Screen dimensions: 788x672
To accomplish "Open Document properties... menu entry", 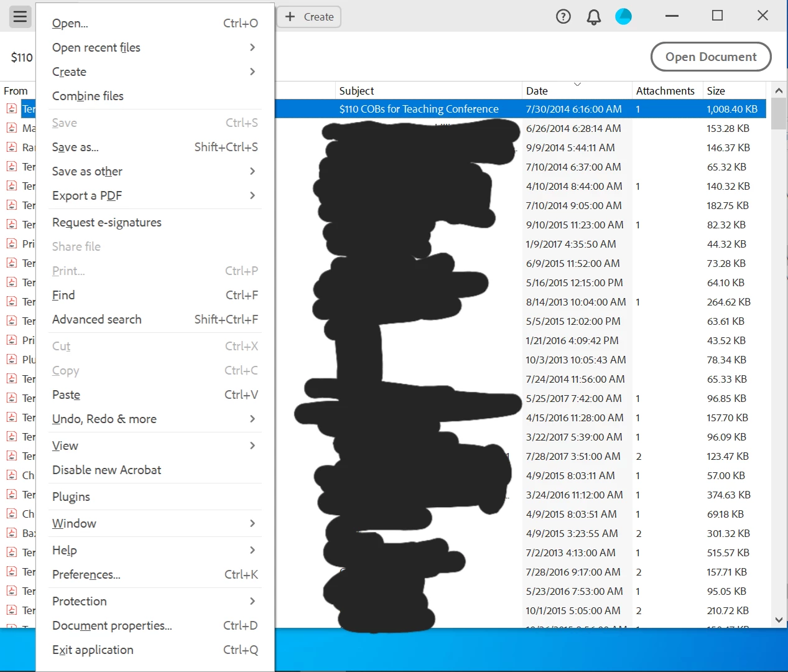I will point(155,625).
